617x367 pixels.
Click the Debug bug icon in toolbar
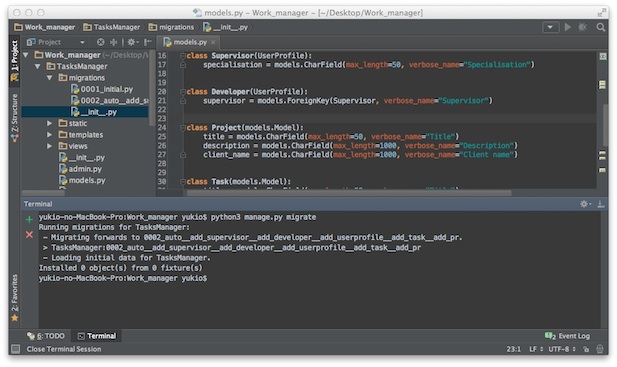coord(582,27)
